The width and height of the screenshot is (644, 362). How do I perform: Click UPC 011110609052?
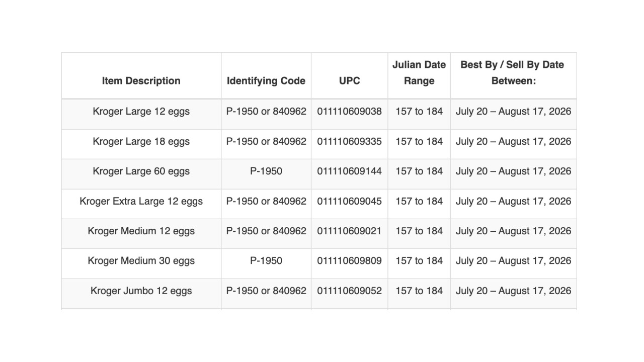tap(350, 291)
